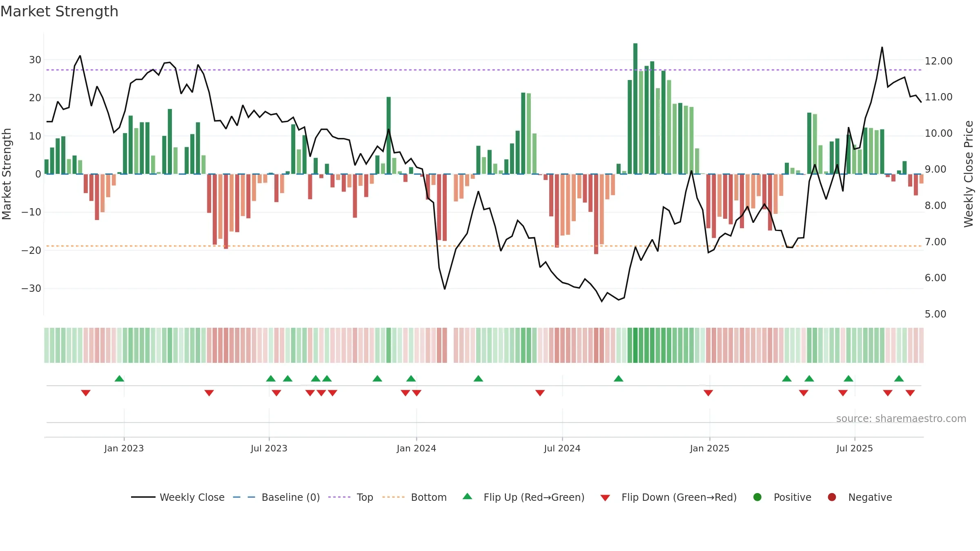The image size is (980, 551).
Task: Click the Jul 2023 axis label
Action: (x=269, y=448)
